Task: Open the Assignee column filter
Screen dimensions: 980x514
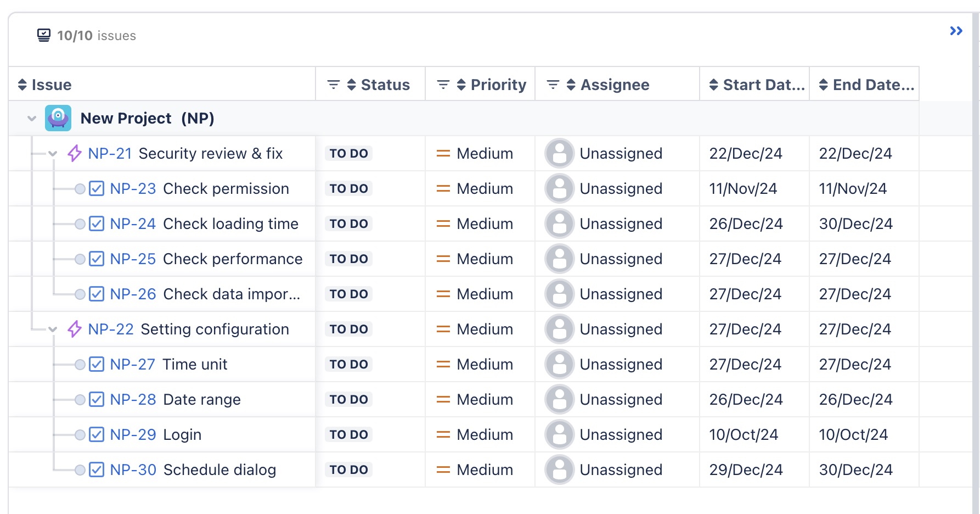Action: tap(553, 85)
